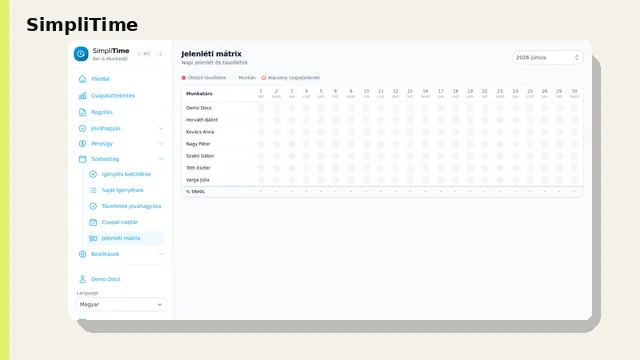
Task: Click the Munkán legend label
Action: click(x=247, y=78)
